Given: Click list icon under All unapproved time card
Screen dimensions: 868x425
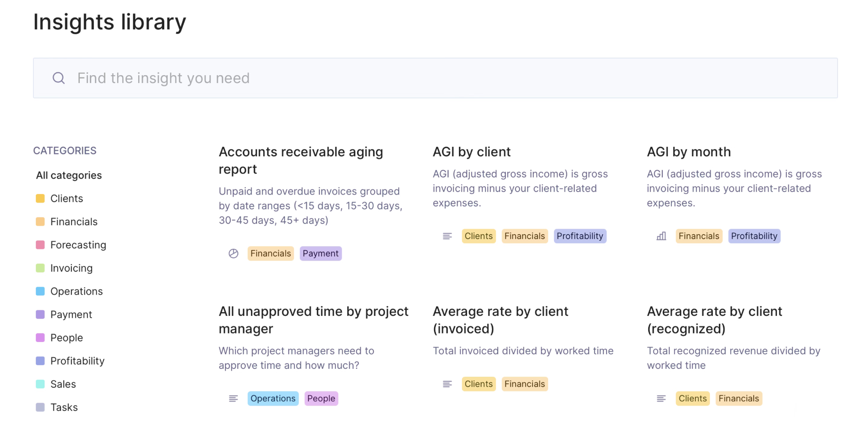Looking at the screenshot, I should (x=234, y=399).
